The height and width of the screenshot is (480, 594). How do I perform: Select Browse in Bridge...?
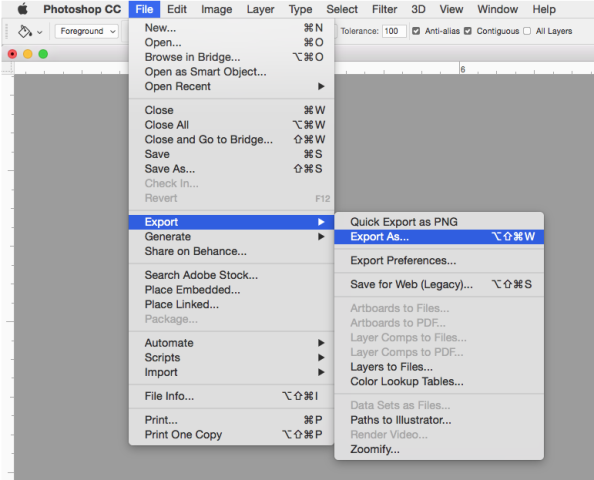coord(231,57)
